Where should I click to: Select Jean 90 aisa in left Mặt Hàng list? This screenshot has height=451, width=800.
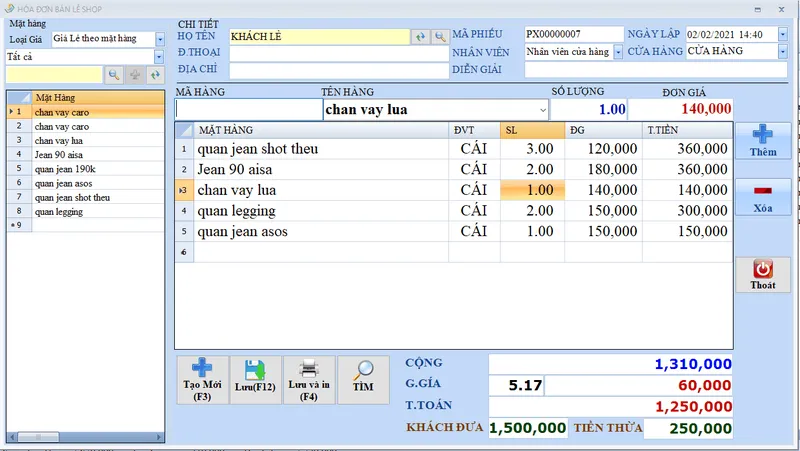(98, 155)
